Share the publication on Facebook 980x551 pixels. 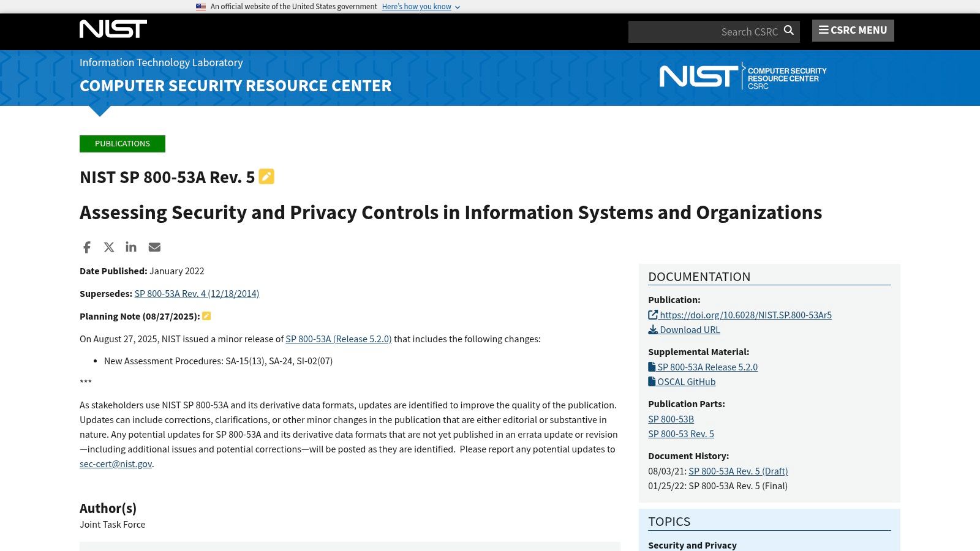[x=86, y=247]
